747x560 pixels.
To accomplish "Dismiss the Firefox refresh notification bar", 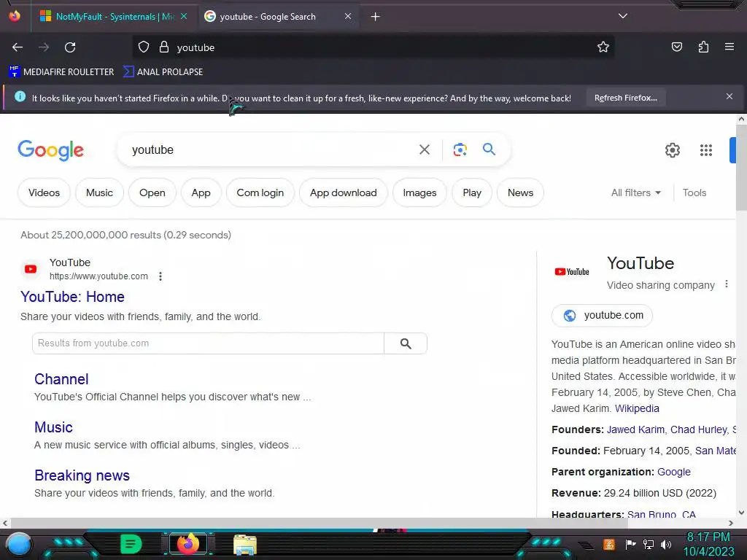I will pos(729,97).
